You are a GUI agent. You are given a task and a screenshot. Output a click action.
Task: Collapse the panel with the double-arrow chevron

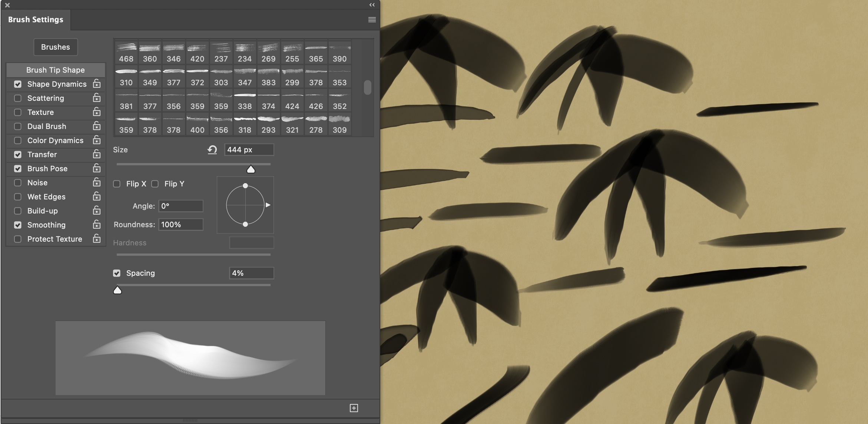372,5
